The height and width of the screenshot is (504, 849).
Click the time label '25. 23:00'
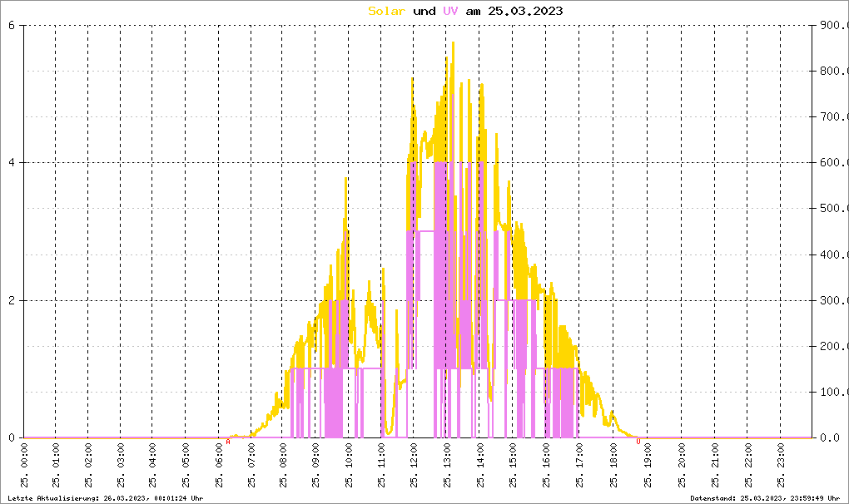(781, 466)
